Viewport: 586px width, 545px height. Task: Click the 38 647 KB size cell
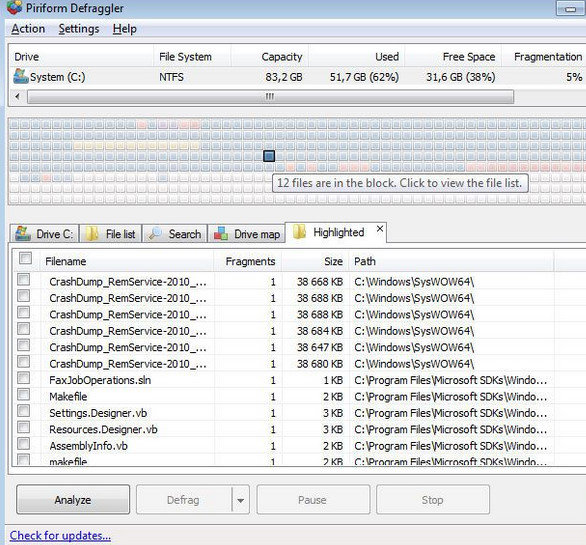click(320, 347)
